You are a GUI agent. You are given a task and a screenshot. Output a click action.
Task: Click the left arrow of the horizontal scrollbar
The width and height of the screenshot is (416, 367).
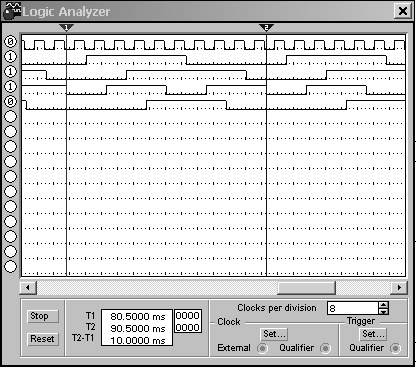point(28,287)
